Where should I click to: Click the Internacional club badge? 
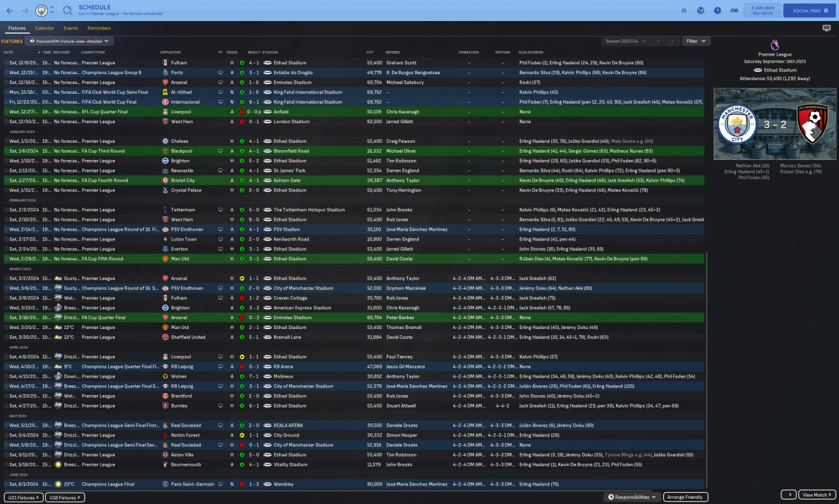pos(165,102)
